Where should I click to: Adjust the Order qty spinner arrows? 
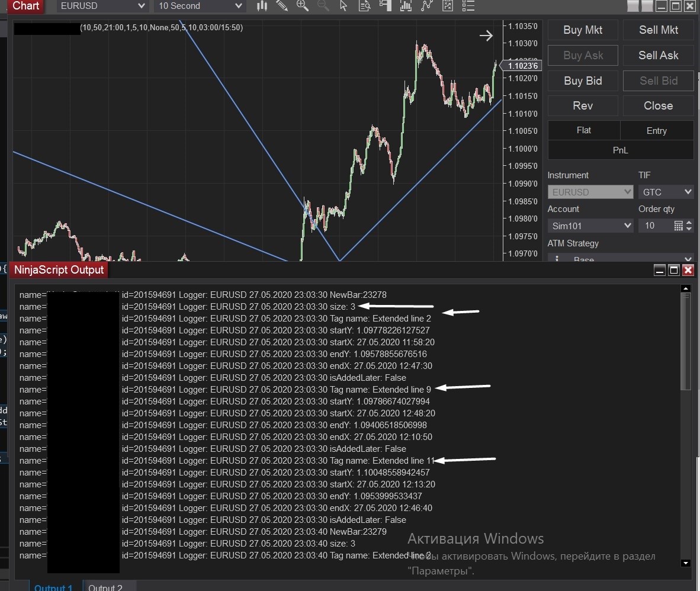click(689, 226)
